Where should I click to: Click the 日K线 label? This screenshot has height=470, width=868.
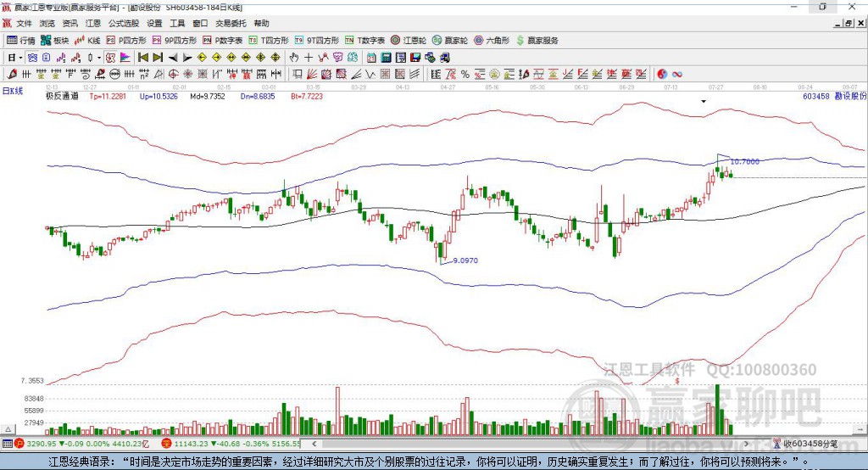[13, 91]
